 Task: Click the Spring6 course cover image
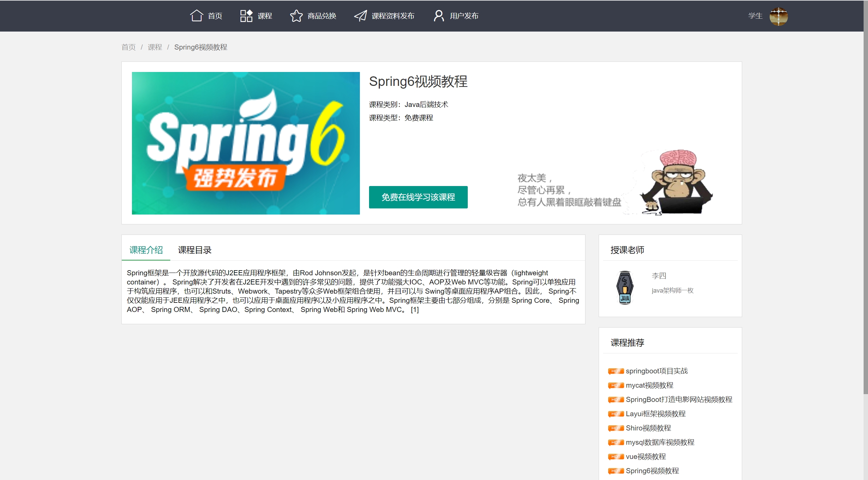pyautogui.click(x=246, y=143)
